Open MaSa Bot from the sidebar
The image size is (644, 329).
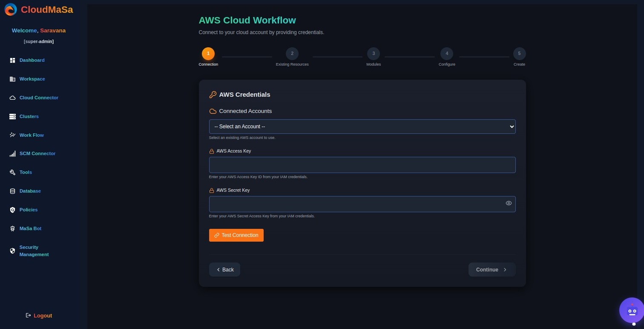[30, 228]
